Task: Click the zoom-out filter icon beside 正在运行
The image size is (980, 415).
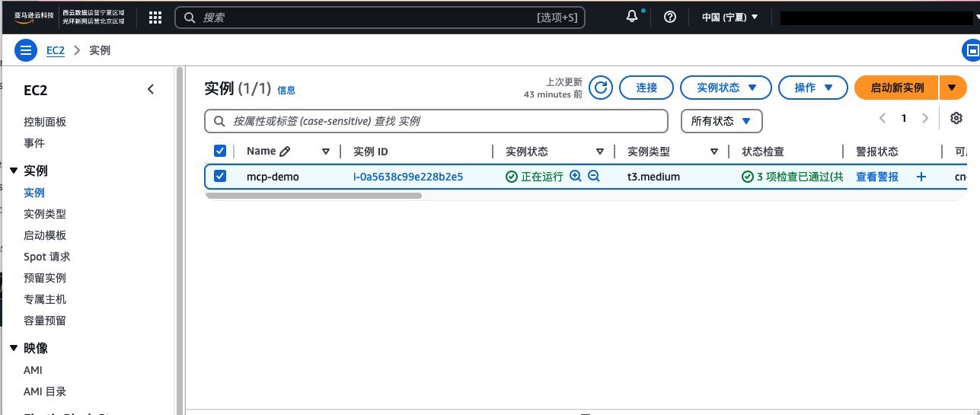Action: 594,176
